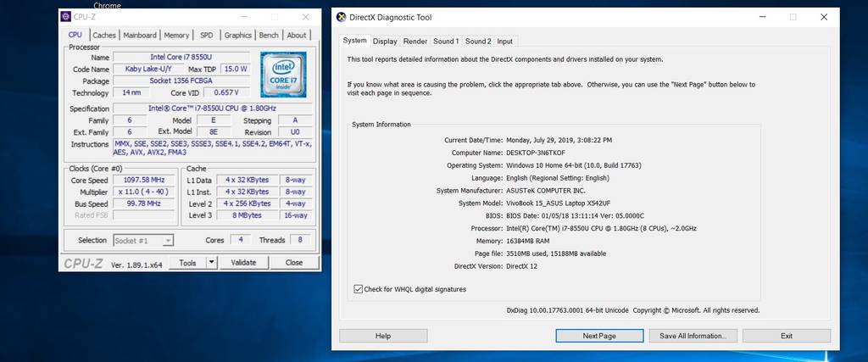
Task: Switch to the Caches tab
Action: point(104,36)
